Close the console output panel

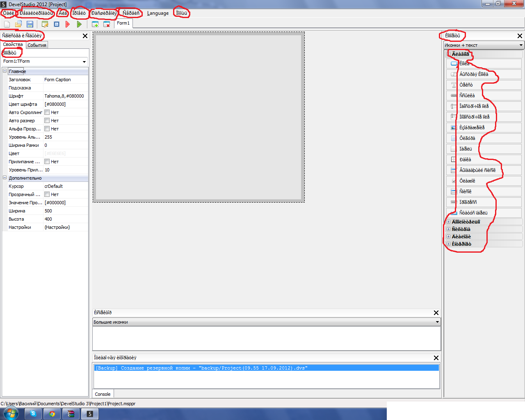436,358
